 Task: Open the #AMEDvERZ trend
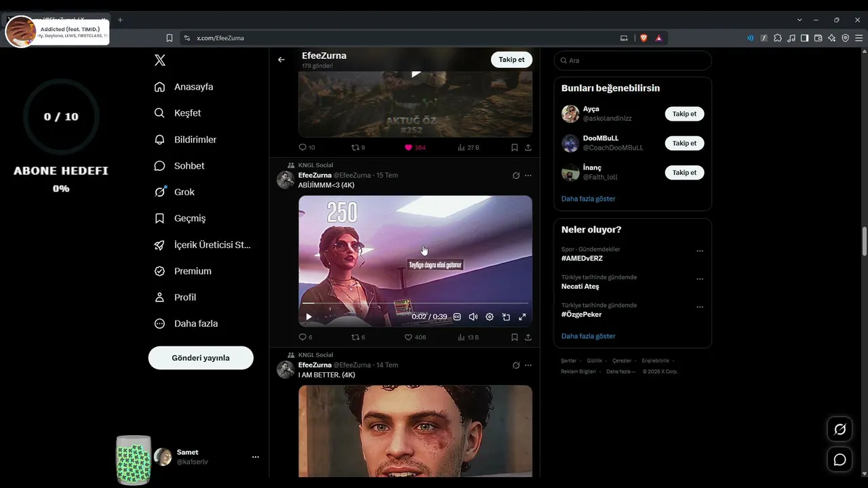point(582,258)
